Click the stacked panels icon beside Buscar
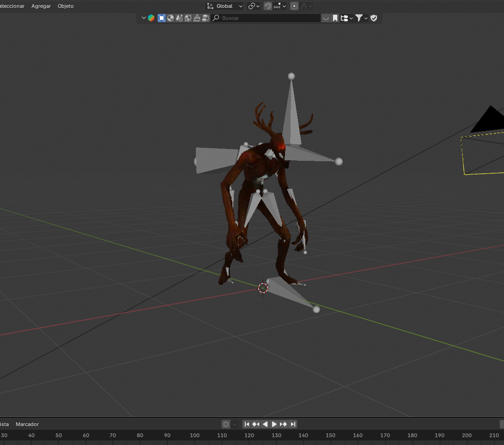The image size is (504, 445). pyautogui.click(x=206, y=18)
